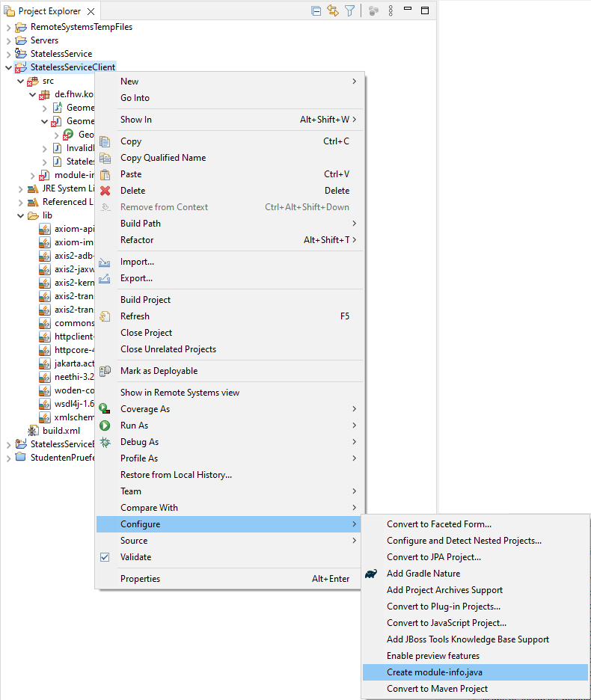Click the axiom-api jar file icon

[x=45, y=229]
